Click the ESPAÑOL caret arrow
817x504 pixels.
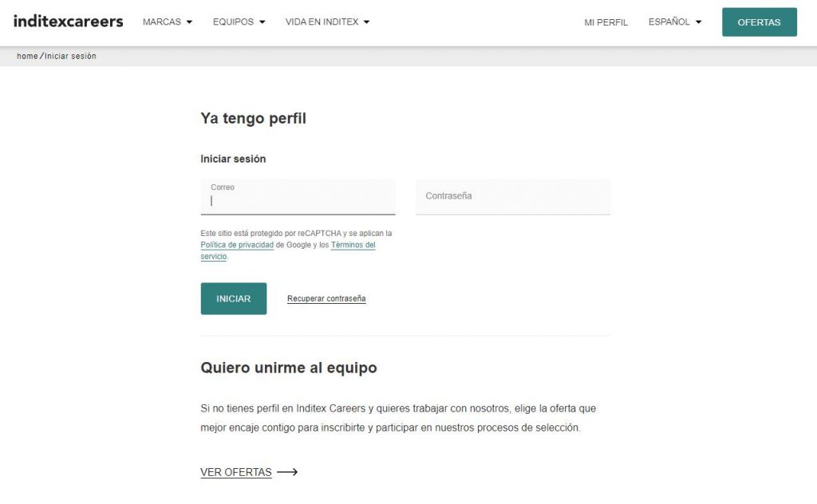pyautogui.click(x=698, y=22)
